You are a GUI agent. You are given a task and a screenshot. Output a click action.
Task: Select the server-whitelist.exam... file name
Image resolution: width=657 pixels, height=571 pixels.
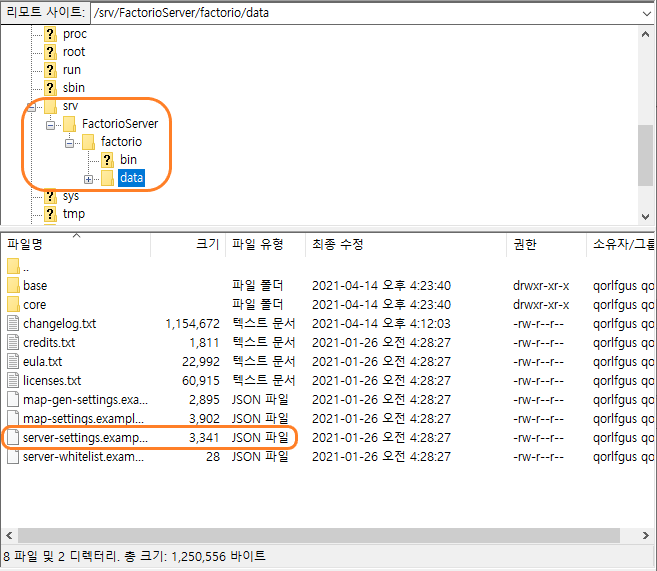(83, 457)
